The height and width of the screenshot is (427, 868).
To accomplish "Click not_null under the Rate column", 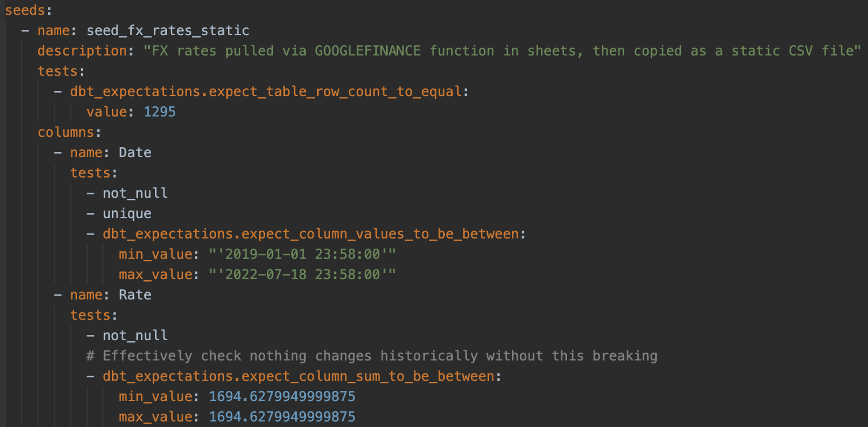I will [135, 336].
